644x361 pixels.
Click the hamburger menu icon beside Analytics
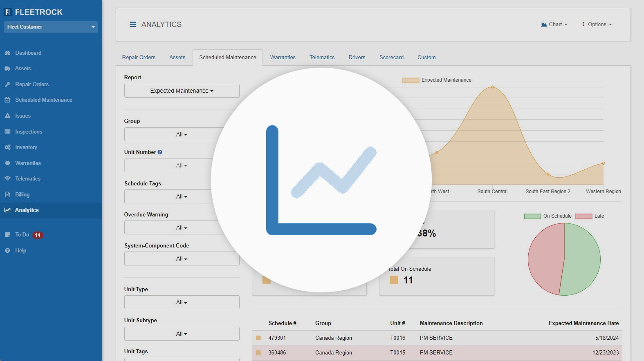[133, 25]
